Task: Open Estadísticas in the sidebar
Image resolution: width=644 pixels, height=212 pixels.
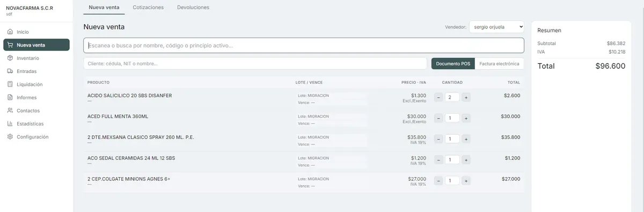Action: click(36, 123)
